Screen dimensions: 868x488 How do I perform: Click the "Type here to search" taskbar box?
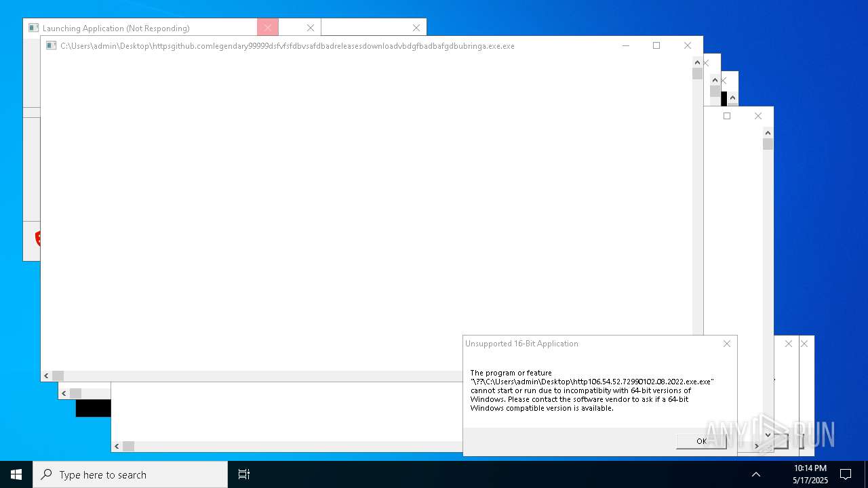[x=130, y=474]
